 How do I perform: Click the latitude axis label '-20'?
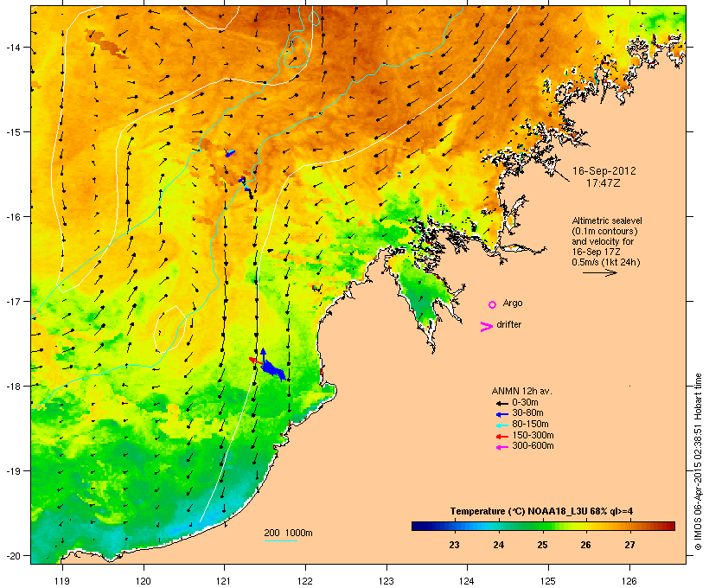point(12,555)
